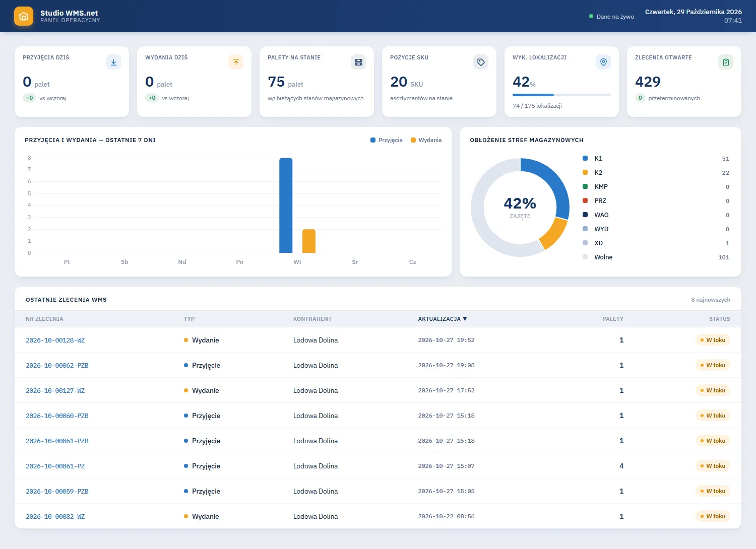The image size is (756, 549).
Task: Click the download icon on Przyjęcia dziś card
Action: tap(113, 62)
